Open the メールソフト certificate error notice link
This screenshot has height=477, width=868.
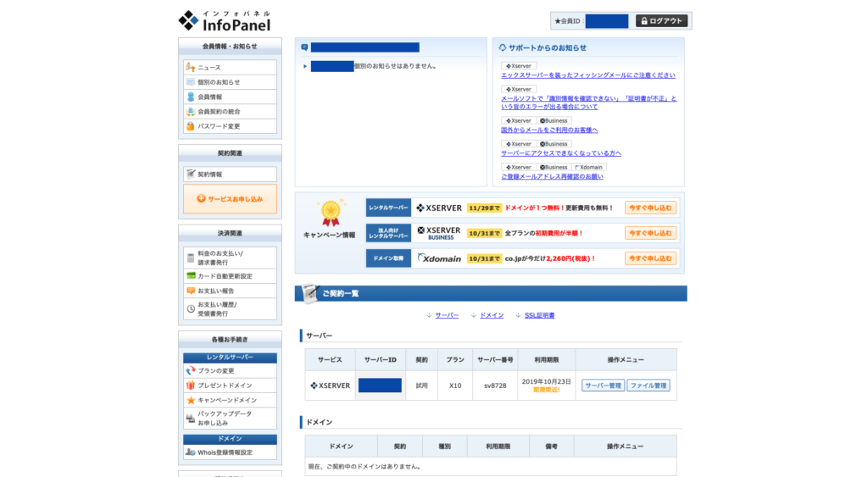[x=588, y=103]
